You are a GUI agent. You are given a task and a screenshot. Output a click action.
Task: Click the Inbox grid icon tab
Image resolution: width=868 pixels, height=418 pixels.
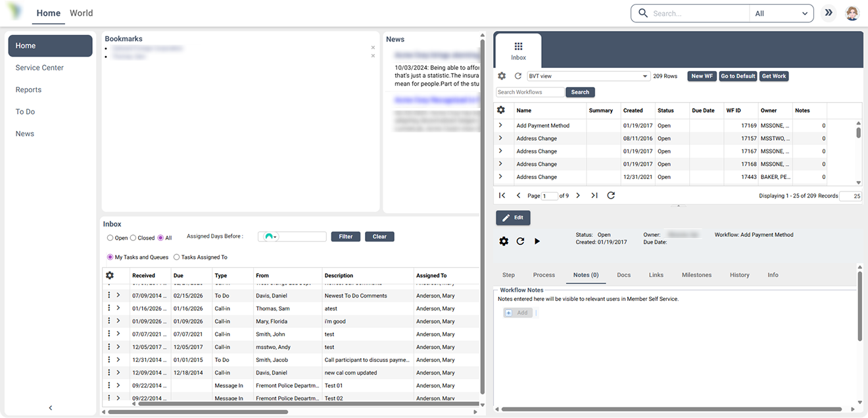pyautogui.click(x=518, y=51)
